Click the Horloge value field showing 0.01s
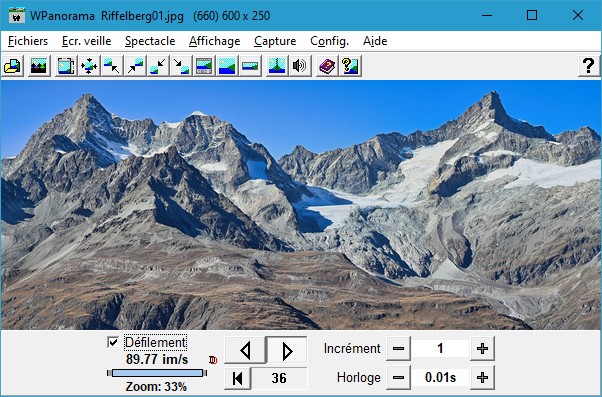Image resolution: width=602 pixels, height=397 pixels. coord(440,377)
